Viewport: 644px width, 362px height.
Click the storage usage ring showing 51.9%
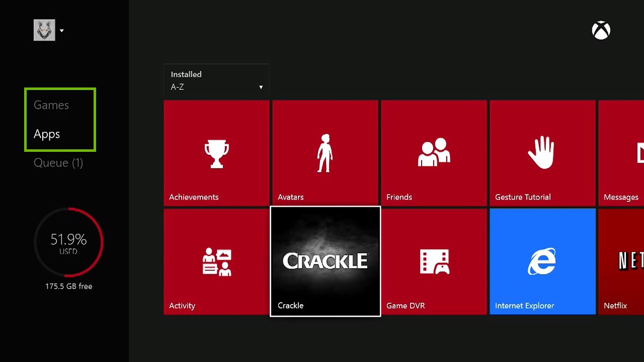(x=68, y=242)
